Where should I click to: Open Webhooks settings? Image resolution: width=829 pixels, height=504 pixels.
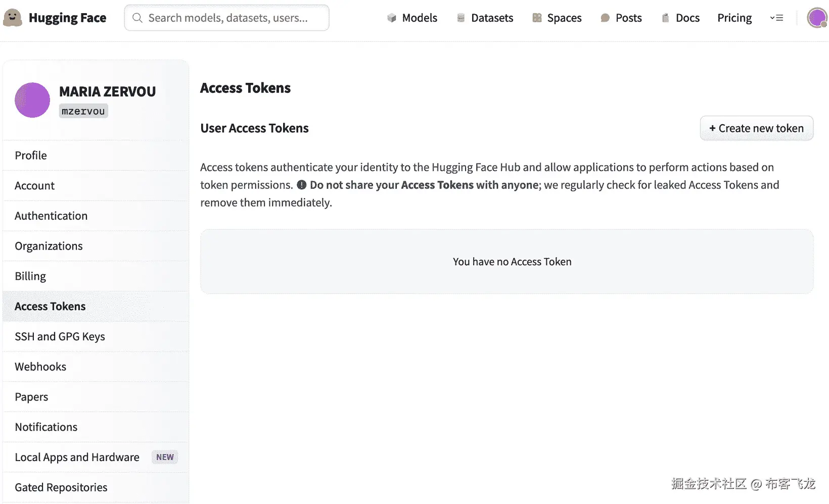point(40,367)
